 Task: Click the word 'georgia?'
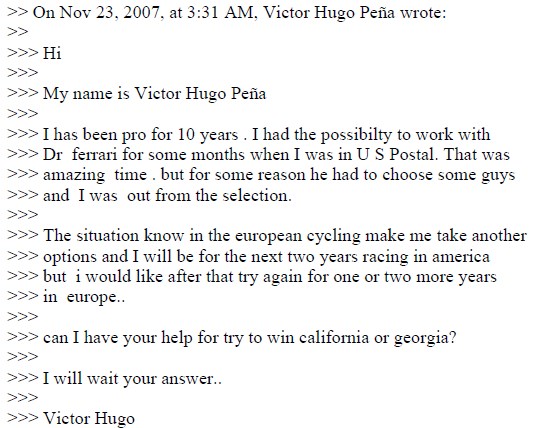point(425,338)
